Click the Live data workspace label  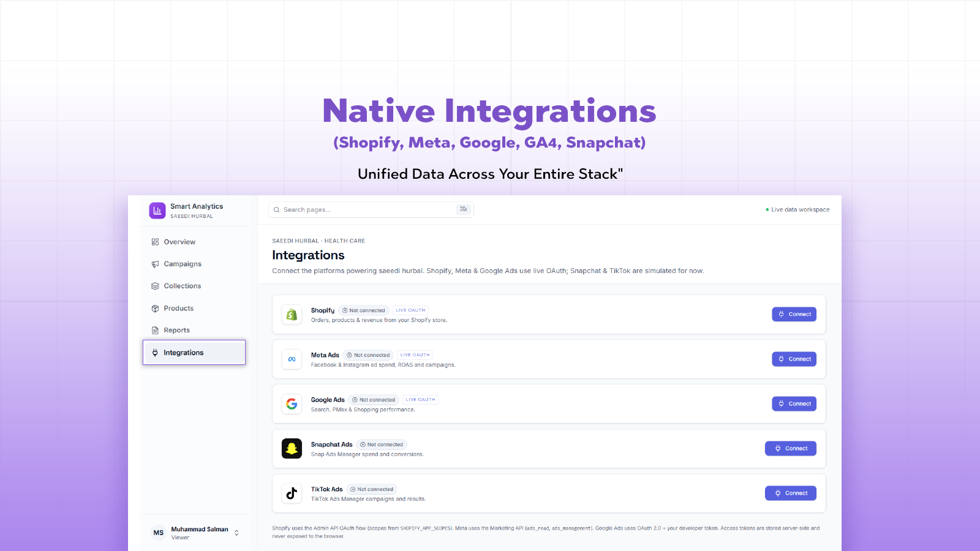coord(801,209)
